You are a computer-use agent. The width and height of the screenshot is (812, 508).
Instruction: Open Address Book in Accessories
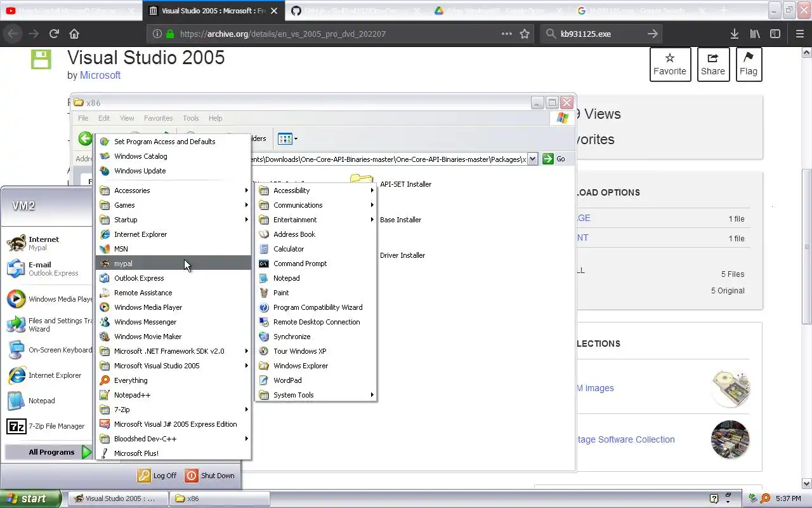point(316,234)
